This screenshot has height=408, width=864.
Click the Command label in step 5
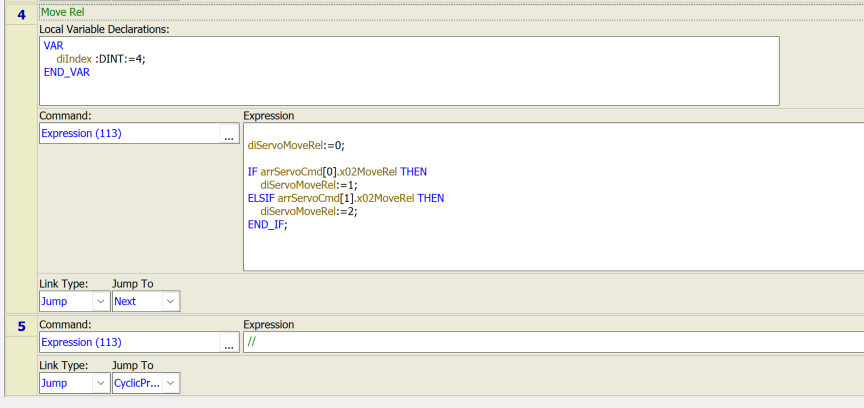pyautogui.click(x=65, y=325)
